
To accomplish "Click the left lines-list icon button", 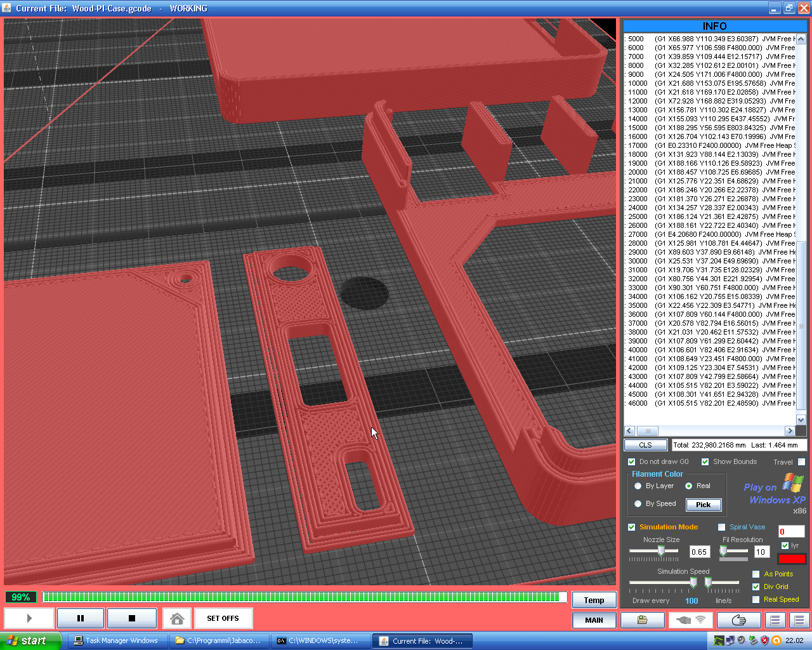I will point(775,620).
